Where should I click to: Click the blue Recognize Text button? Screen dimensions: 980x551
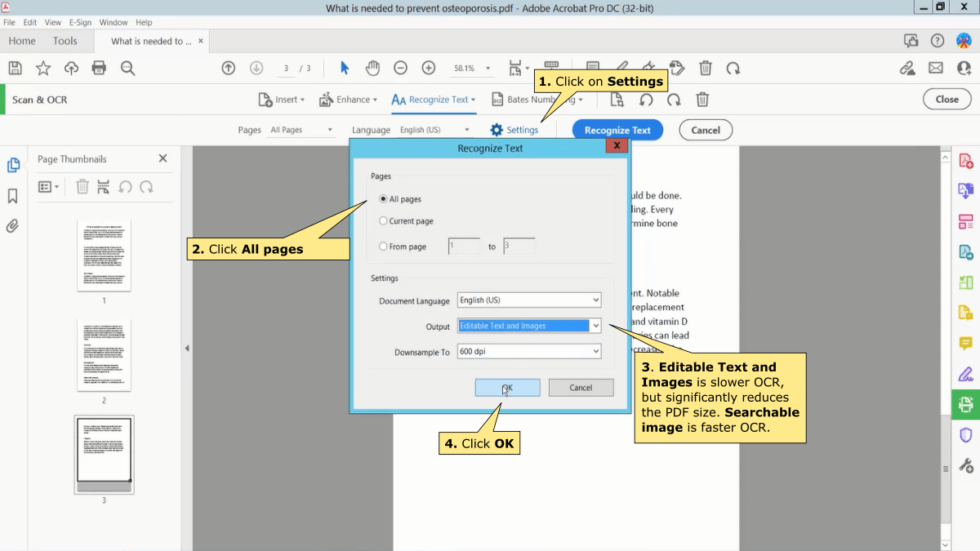click(617, 129)
